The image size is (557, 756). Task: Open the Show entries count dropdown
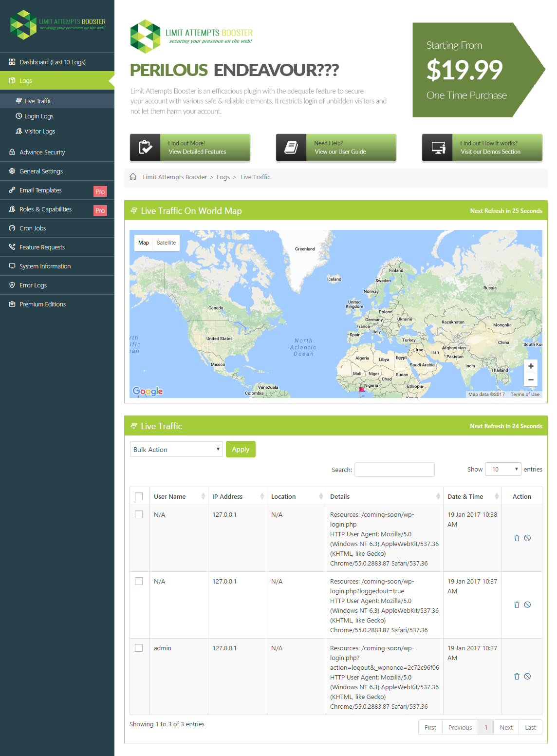[503, 469]
